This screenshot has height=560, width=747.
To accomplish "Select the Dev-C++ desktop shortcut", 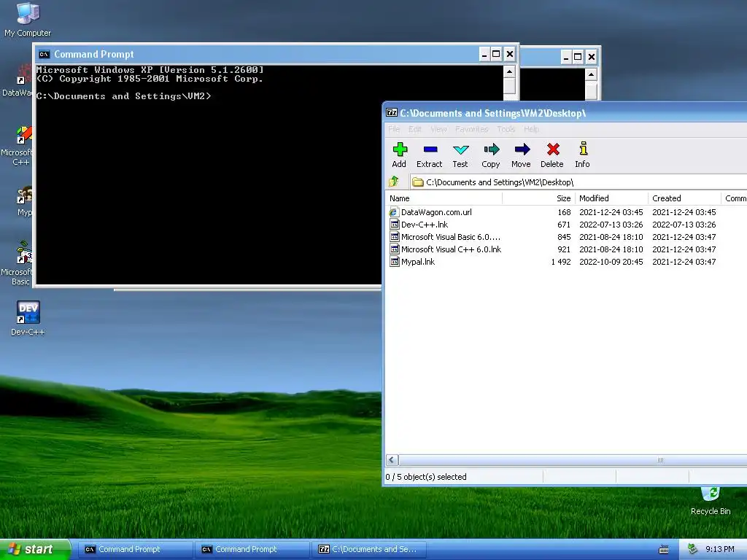I will 28,318.
